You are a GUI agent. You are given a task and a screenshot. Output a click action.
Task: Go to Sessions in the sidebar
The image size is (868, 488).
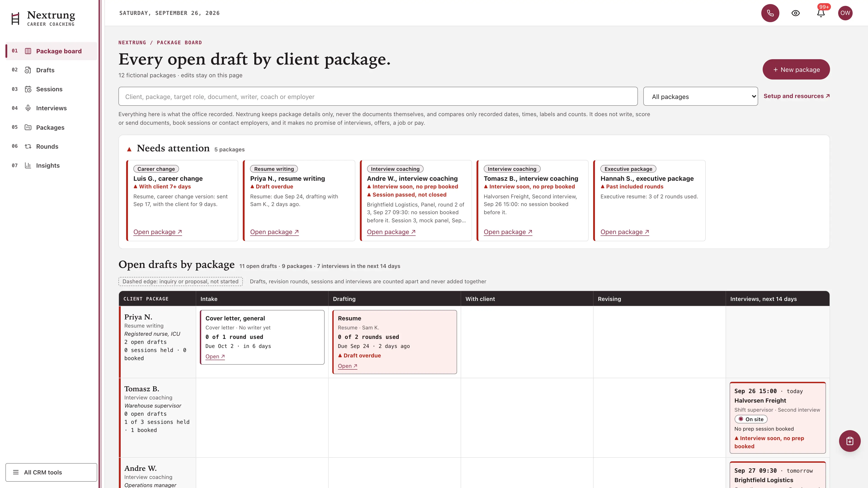click(51, 89)
